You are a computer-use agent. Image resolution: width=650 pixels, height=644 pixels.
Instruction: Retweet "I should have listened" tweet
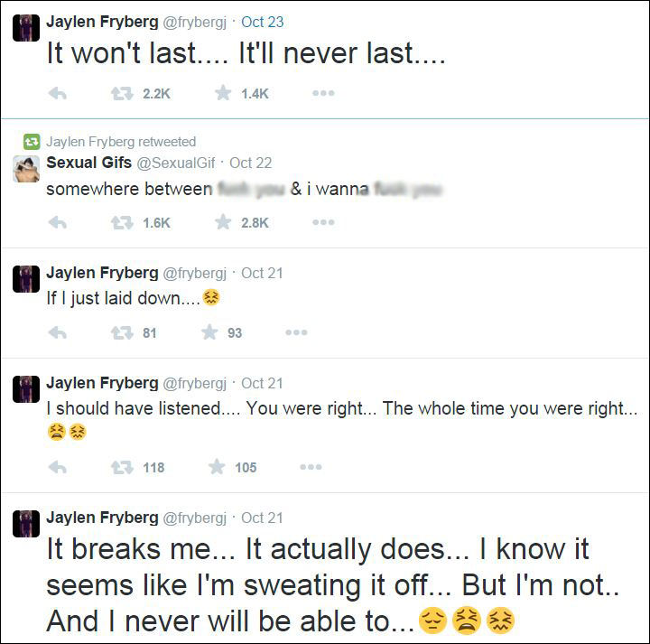(x=121, y=467)
